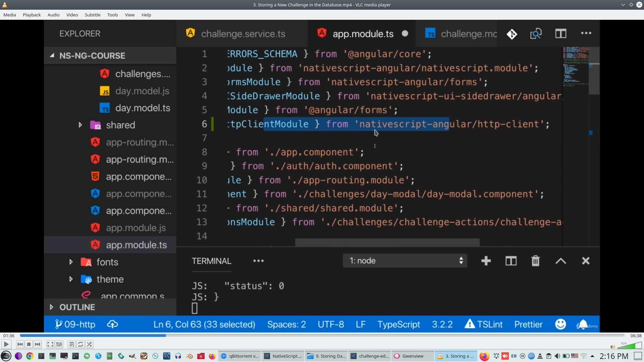Show the VLC playlist

click(x=71, y=344)
